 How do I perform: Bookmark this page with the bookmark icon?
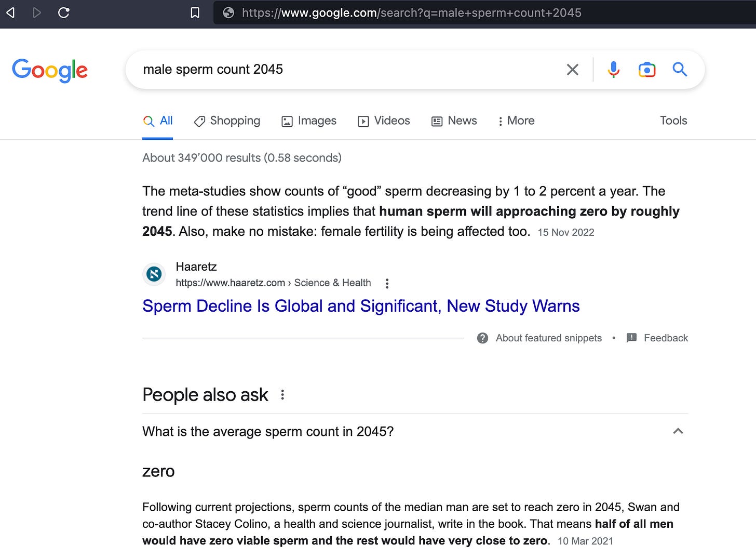click(195, 12)
